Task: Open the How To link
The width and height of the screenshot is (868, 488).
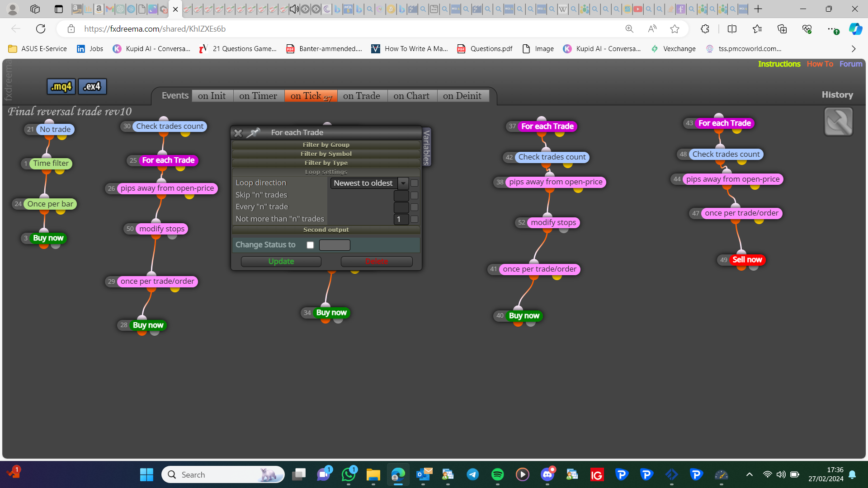Action: point(820,64)
